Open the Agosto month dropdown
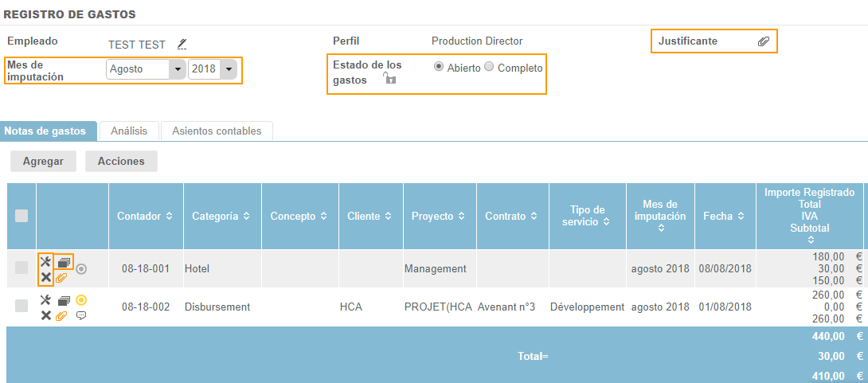The image size is (868, 383). coord(176,69)
